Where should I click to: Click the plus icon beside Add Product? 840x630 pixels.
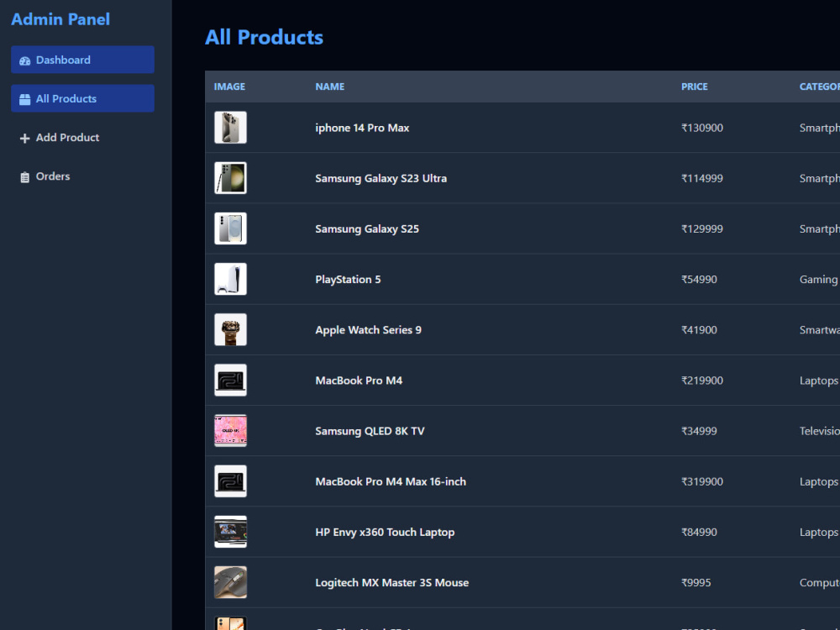[x=24, y=139]
